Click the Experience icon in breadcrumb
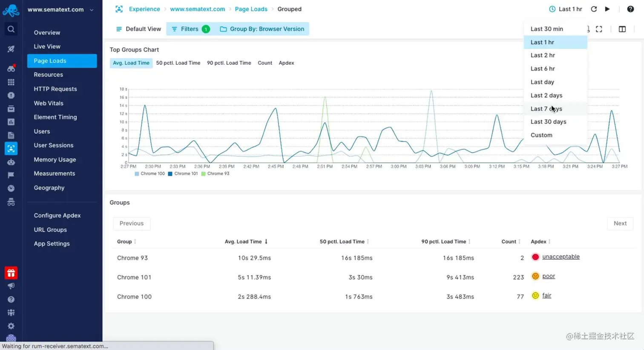The image size is (644, 350). click(119, 9)
